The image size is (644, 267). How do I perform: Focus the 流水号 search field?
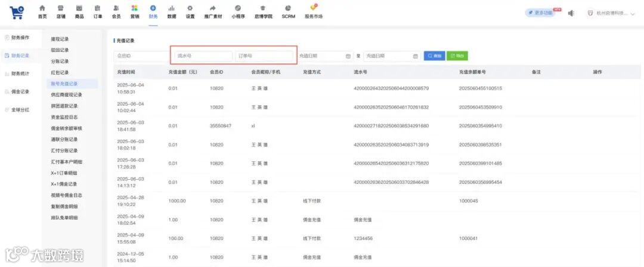[203, 56]
